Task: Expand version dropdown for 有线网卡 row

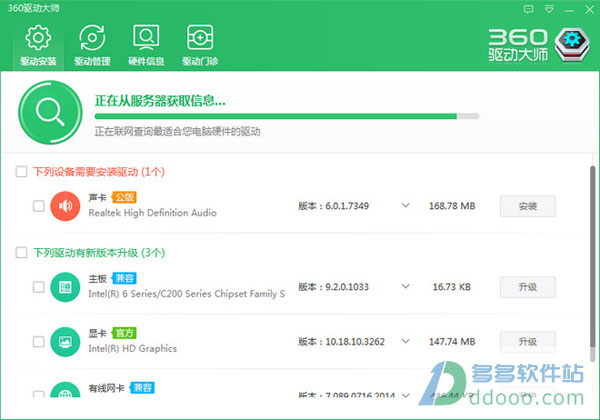Action: (x=406, y=395)
